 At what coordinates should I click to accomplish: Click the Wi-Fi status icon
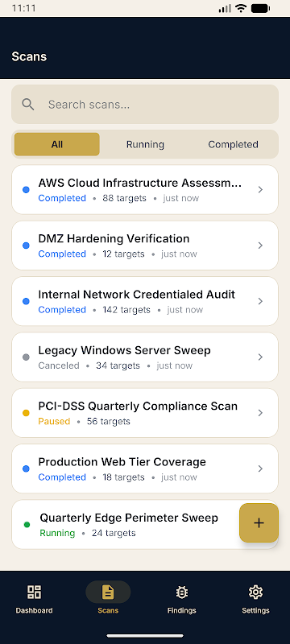click(241, 8)
